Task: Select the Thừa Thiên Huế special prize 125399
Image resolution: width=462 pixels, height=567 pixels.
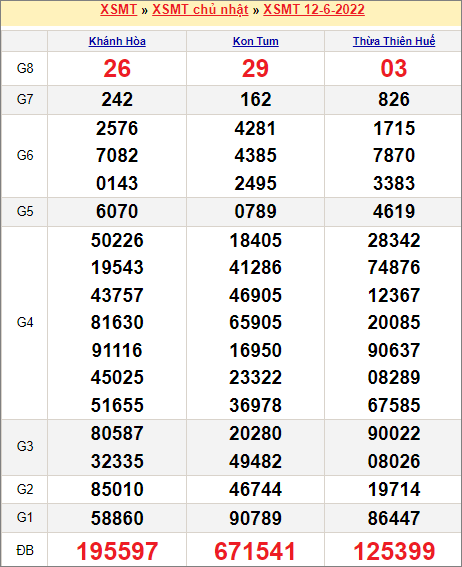Action: click(x=394, y=551)
